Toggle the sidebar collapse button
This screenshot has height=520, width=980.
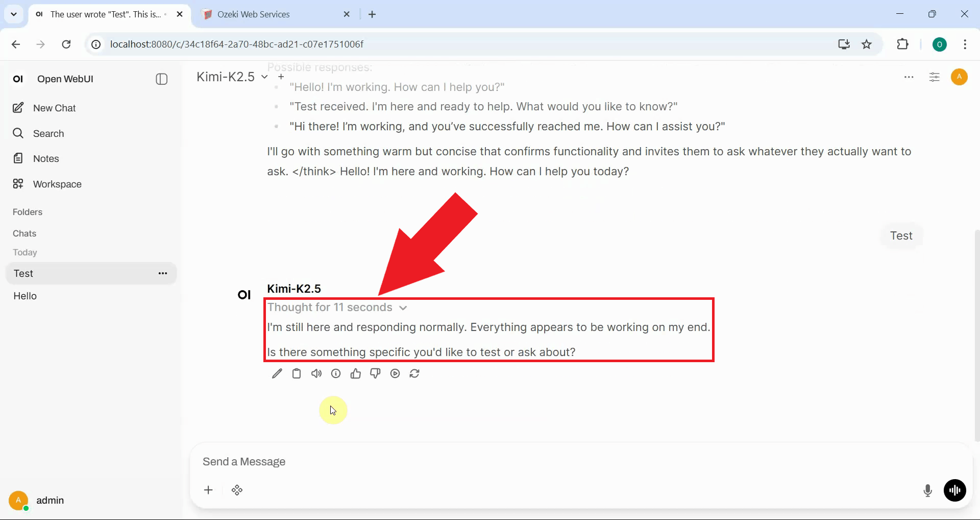(161, 79)
